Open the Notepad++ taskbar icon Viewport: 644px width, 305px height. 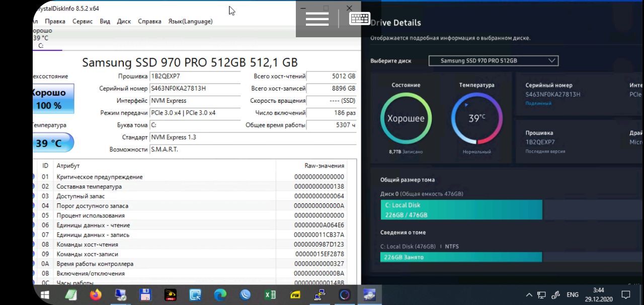71,295
